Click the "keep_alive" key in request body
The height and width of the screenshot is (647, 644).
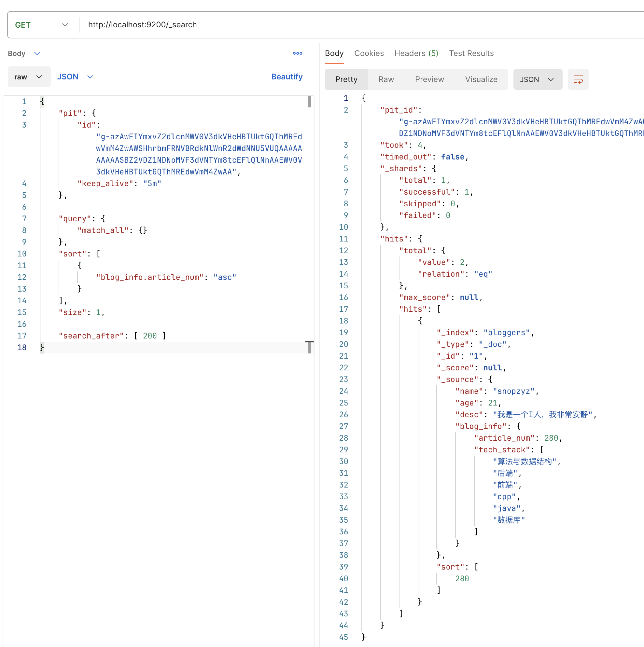pos(105,184)
